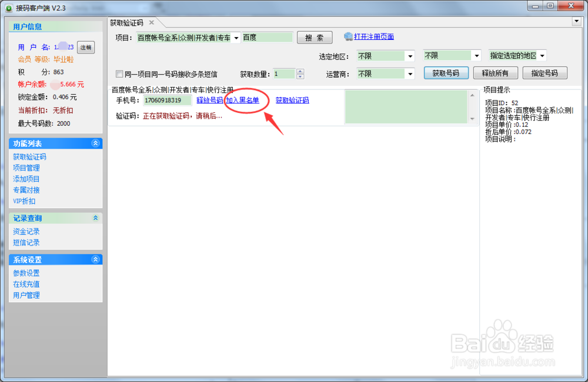
Task: Decrease 获取数量 with down arrow
Action: click(300, 76)
